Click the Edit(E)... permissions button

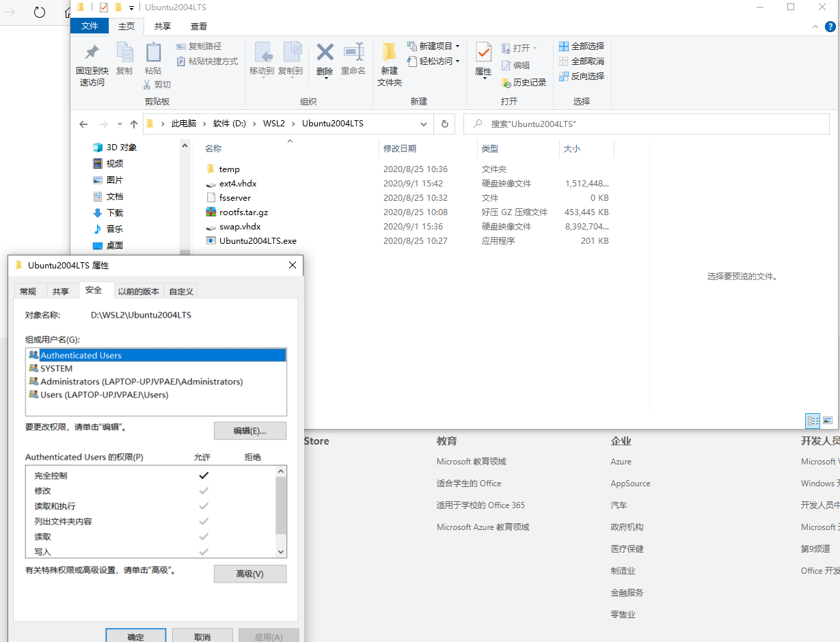tap(250, 431)
